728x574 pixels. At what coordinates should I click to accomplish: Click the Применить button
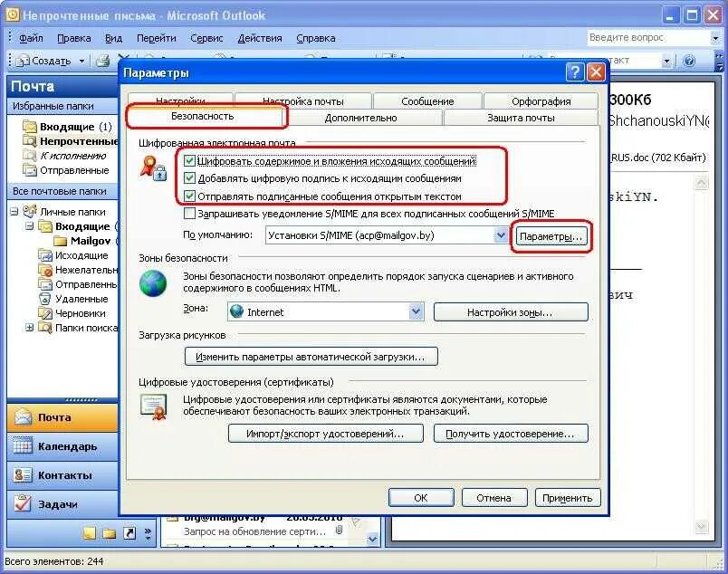(568, 498)
